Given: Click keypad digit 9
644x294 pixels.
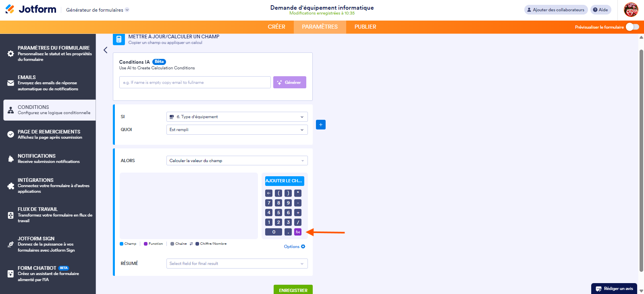Looking at the screenshot, I should (x=288, y=203).
